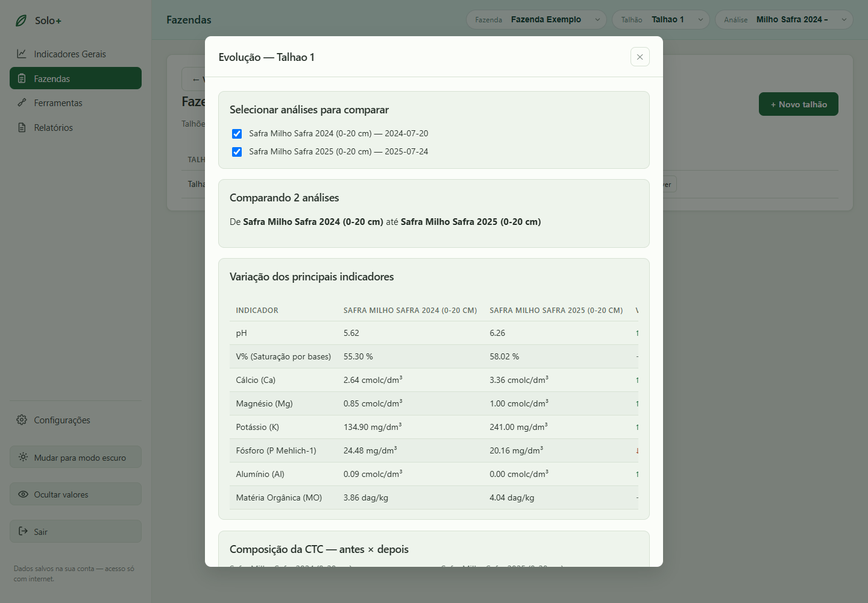The height and width of the screenshot is (603, 868).
Task: Click the Solo+ leaf logo icon
Action: (x=21, y=21)
